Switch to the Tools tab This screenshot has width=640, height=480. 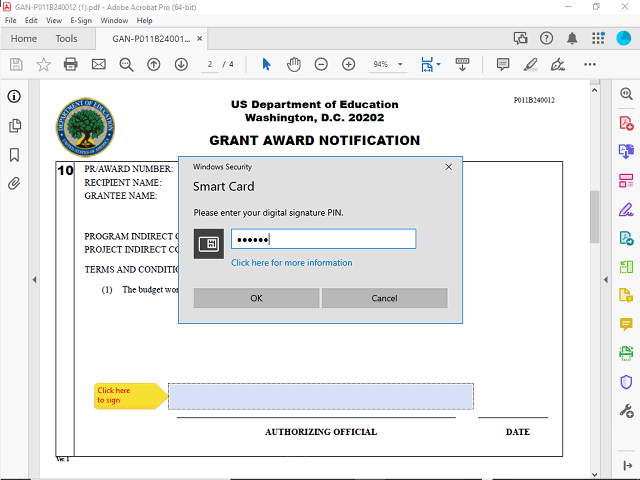[x=67, y=38]
